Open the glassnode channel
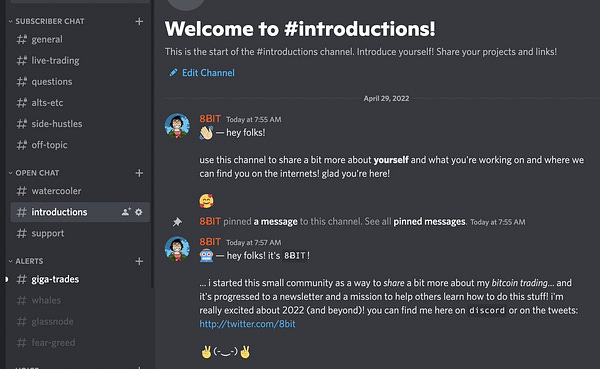The height and width of the screenshot is (369, 600). click(80, 321)
